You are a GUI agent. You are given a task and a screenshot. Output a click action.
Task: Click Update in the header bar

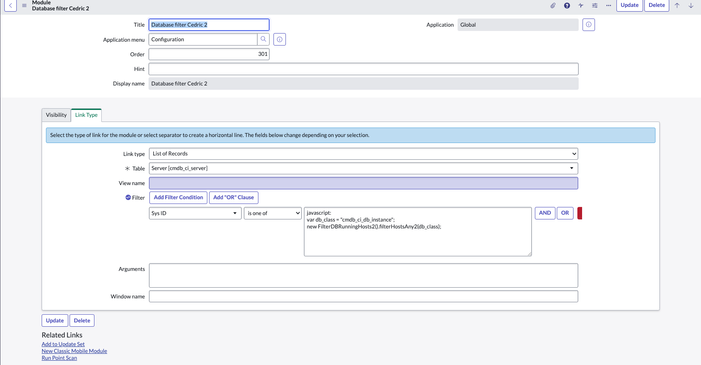click(629, 5)
